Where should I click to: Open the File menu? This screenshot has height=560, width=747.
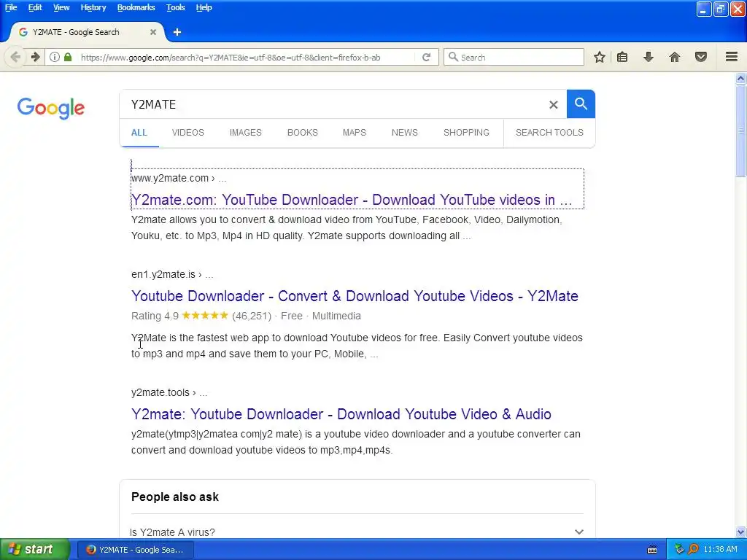(11, 7)
